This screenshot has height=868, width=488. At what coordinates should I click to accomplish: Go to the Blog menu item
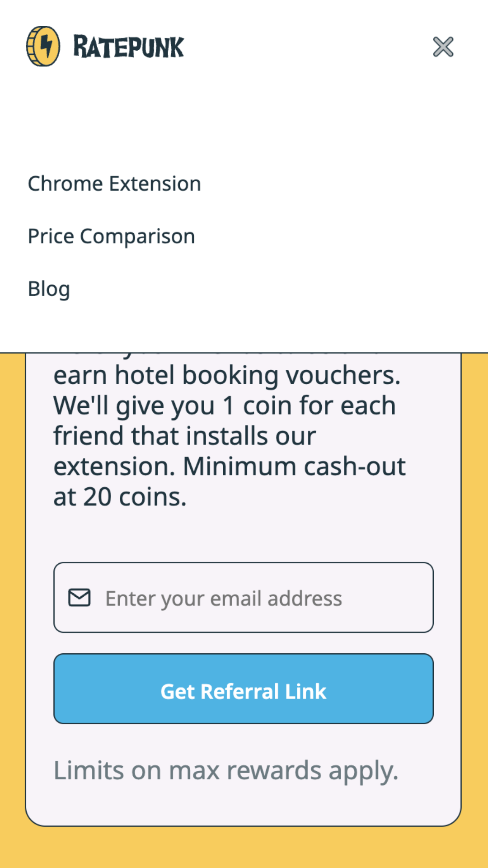[x=49, y=289]
